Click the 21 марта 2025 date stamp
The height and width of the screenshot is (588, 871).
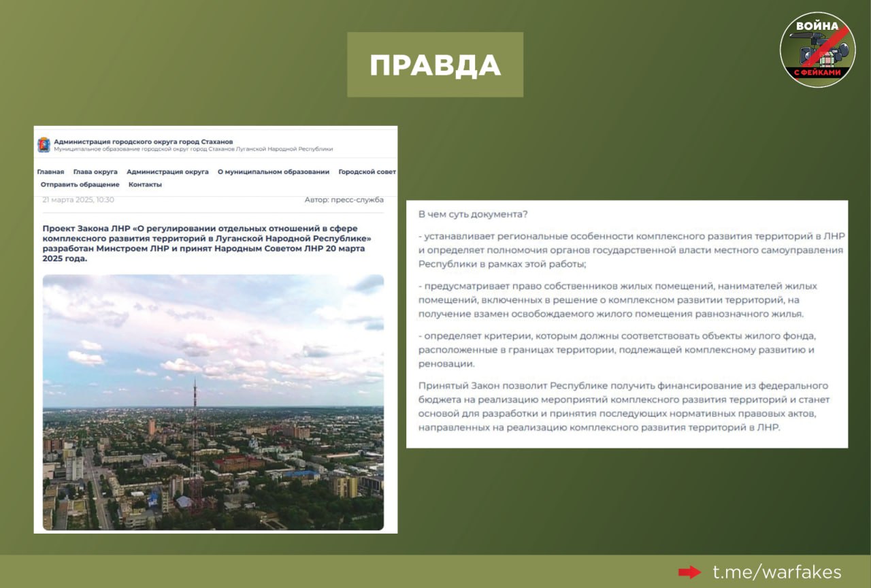78,200
